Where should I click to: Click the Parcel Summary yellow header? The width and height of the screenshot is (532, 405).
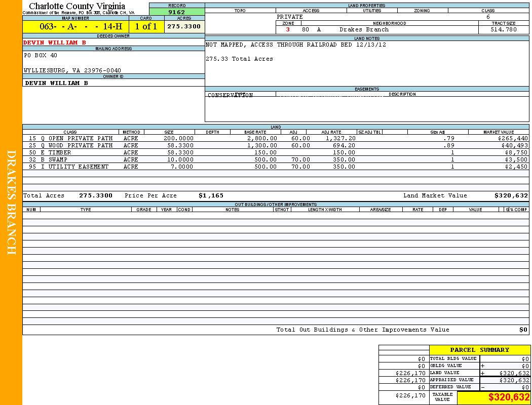click(x=479, y=350)
